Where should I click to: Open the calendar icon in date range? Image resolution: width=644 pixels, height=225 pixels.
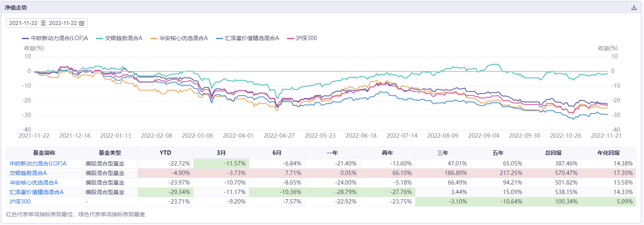(x=82, y=23)
